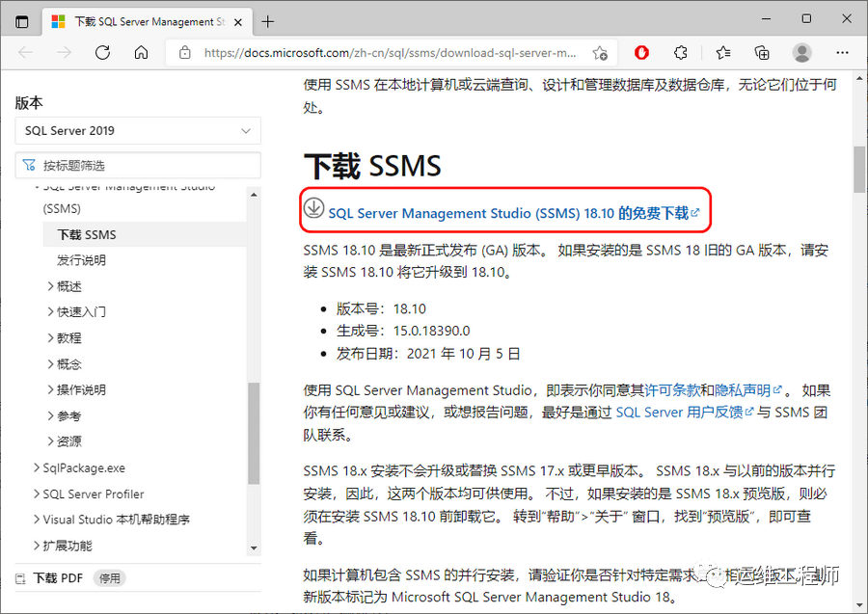Click the (SSMS) parent tree item

point(62,209)
